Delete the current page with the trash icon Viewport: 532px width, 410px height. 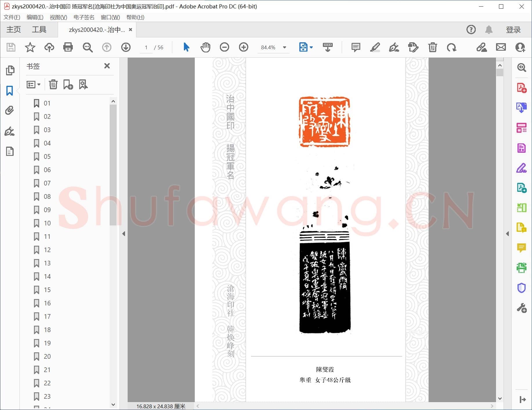433,47
